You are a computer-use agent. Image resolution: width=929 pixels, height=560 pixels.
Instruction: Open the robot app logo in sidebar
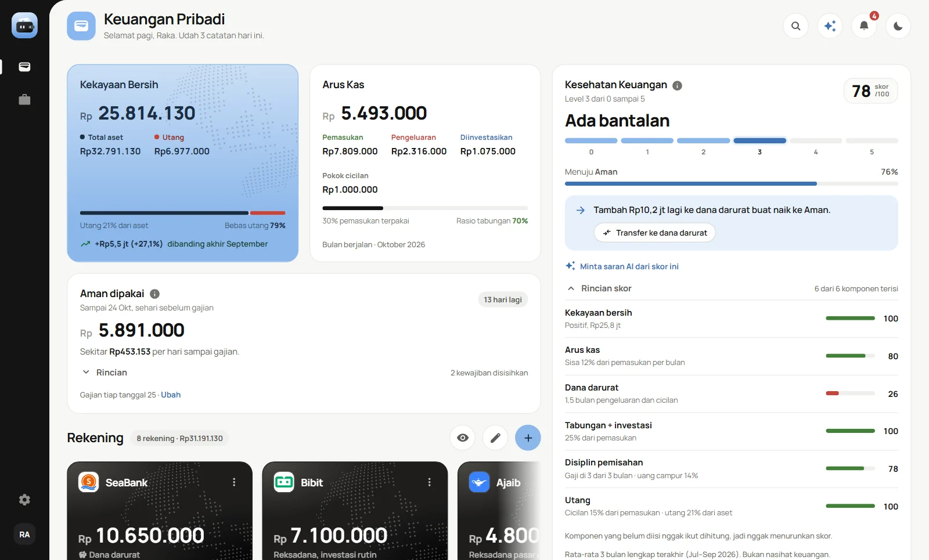24,26
